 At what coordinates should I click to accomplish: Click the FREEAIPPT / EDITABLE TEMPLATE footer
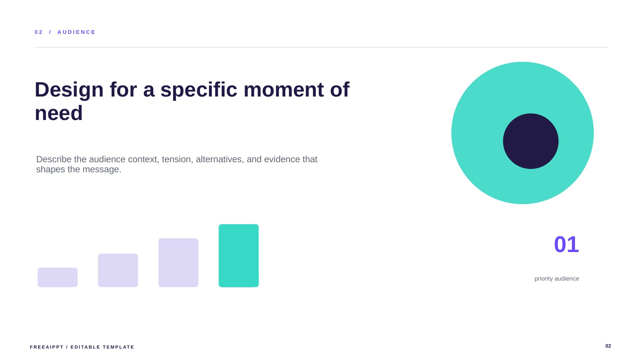click(82, 347)
